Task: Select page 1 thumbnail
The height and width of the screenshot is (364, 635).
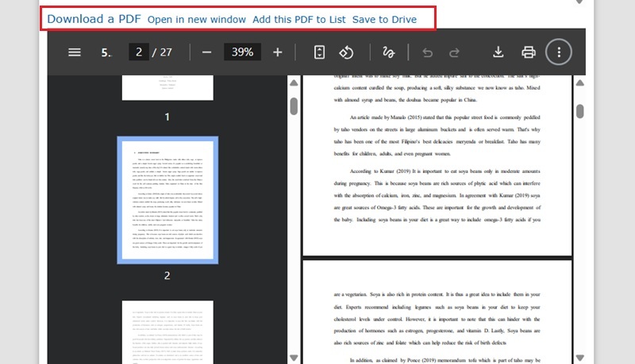Action: pos(167,88)
